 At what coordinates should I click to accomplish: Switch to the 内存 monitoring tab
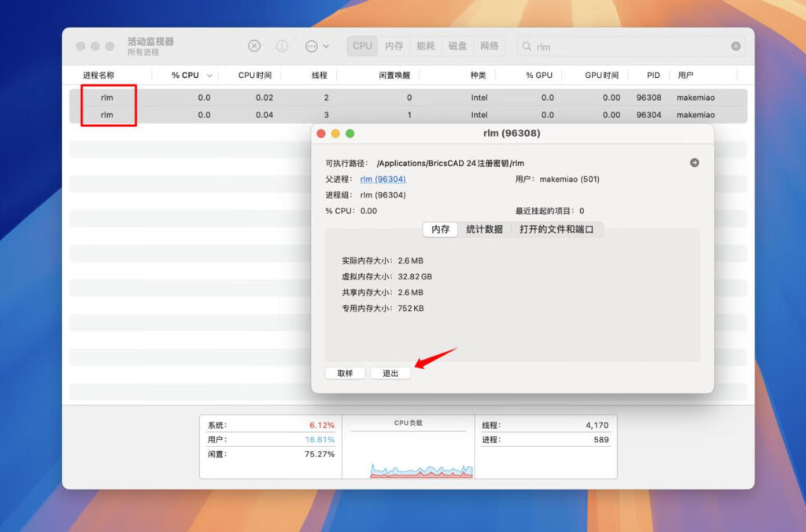point(394,46)
